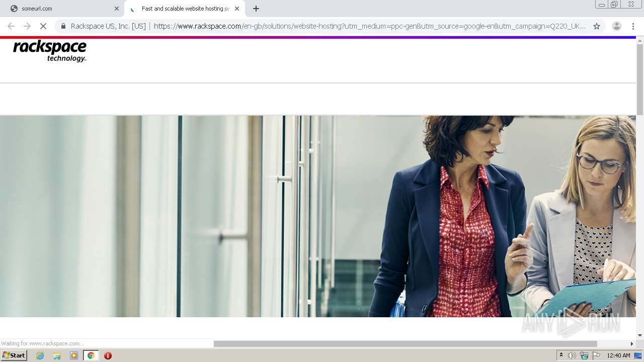This screenshot has height=362, width=644.
Task: Click the 12:40 AM clock
Action: tap(618, 355)
